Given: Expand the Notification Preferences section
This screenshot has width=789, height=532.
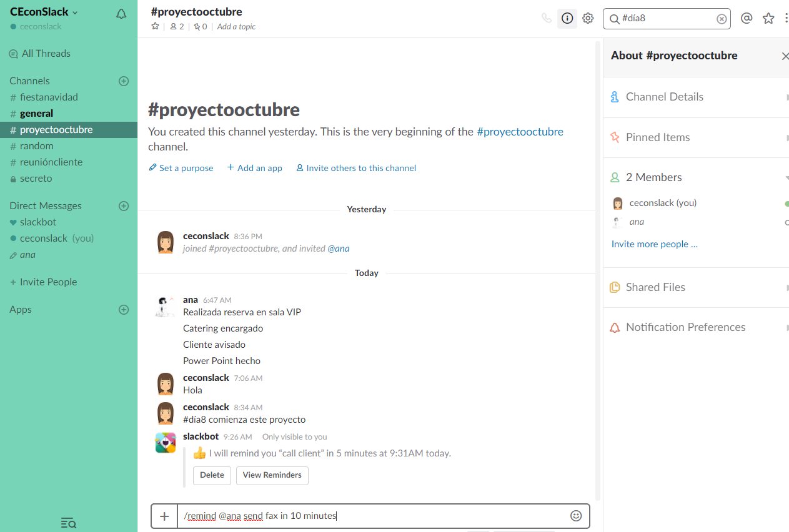Looking at the screenshot, I should click(696, 327).
